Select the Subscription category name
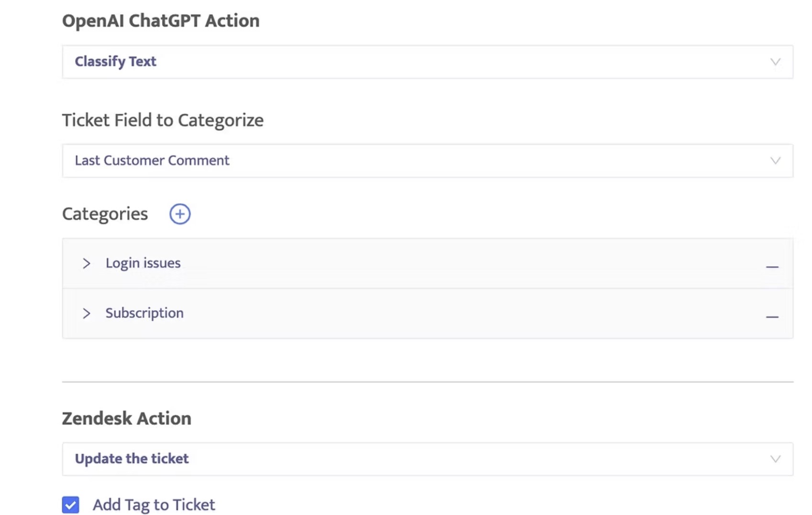The height and width of the screenshot is (515, 812). (144, 313)
